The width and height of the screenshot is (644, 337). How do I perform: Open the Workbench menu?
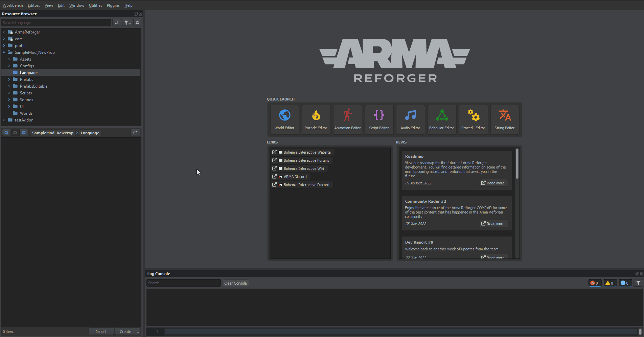pyautogui.click(x=13, y=5)
